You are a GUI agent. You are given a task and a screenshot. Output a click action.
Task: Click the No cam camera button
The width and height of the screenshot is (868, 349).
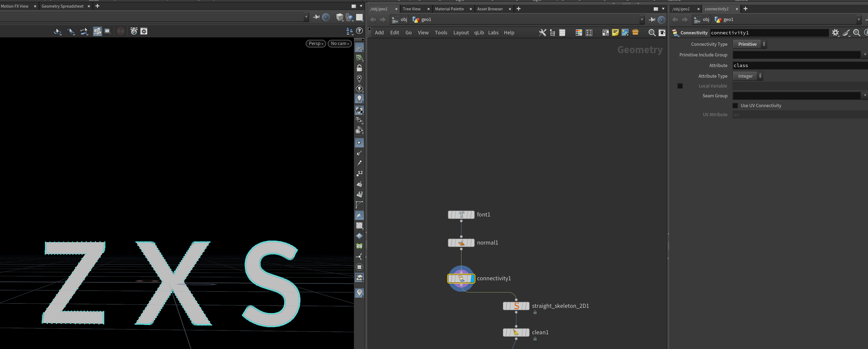(340, 44)
